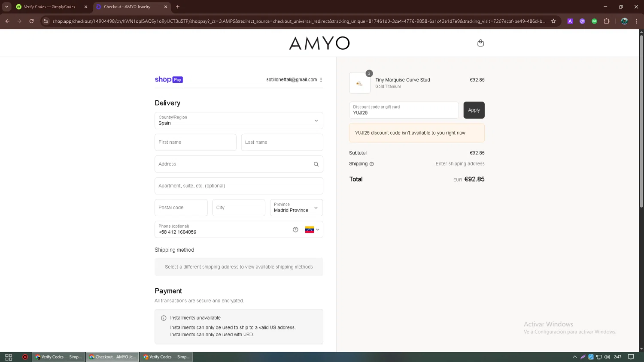Reload the checkout page

[31, 21]
